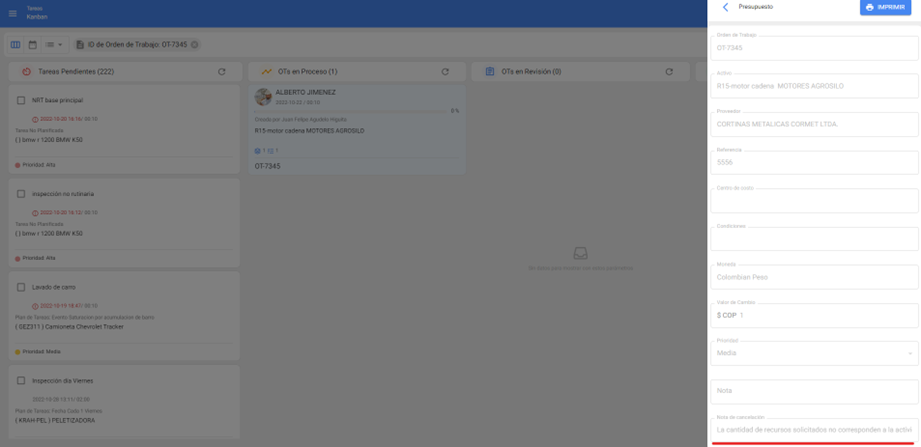The image size is (921, 447).
Task: Tick the Inspección no rutinaria checkbox
Action: click(x=21, y=194)
